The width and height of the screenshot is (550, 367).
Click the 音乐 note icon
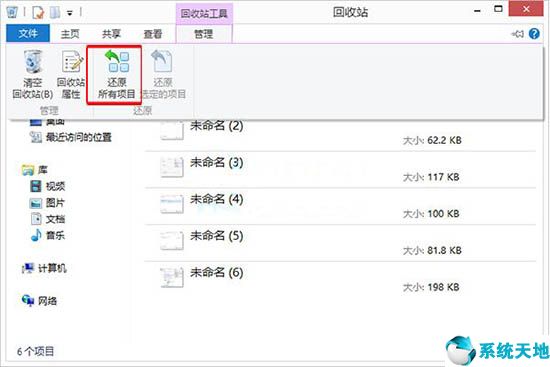(x=36, y=235)
